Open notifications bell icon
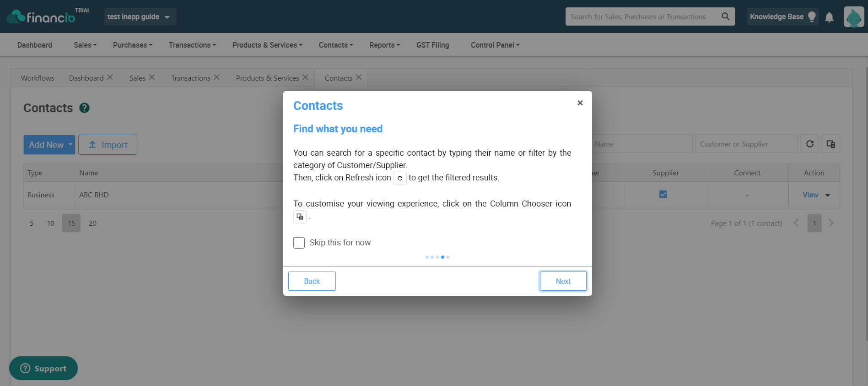The image size is (868, 386). [829, 17]
